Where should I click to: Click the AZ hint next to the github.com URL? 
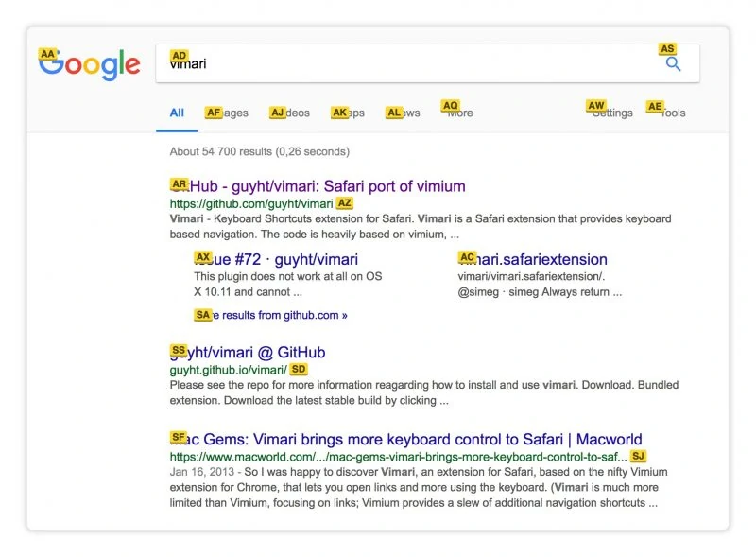pos(344,203)
